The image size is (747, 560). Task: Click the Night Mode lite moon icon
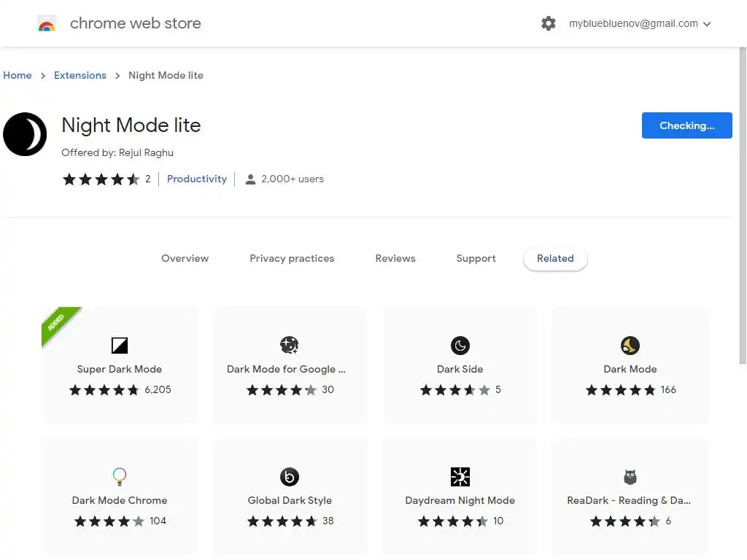tap(25, 134)
